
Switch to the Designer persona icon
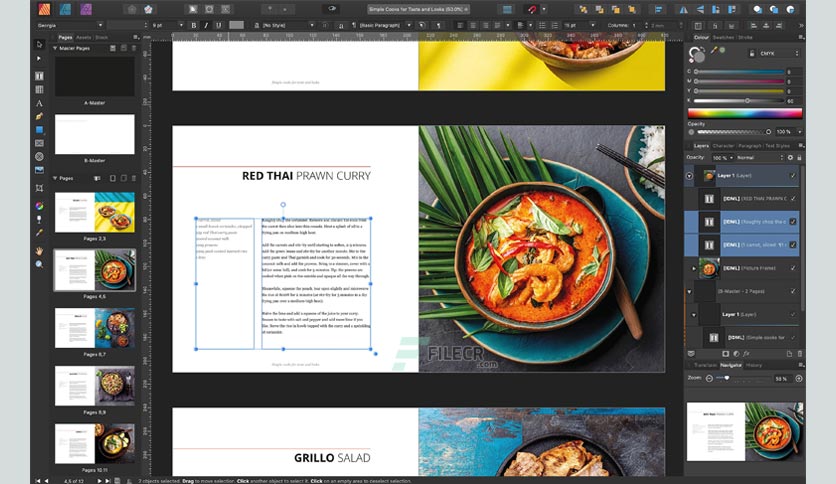pyautogui.click(x=65, y=9)
